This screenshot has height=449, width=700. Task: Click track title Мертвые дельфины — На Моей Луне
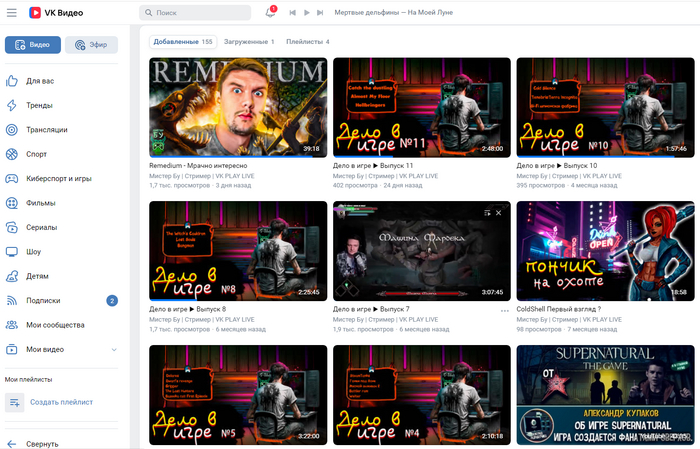(394, 12)
